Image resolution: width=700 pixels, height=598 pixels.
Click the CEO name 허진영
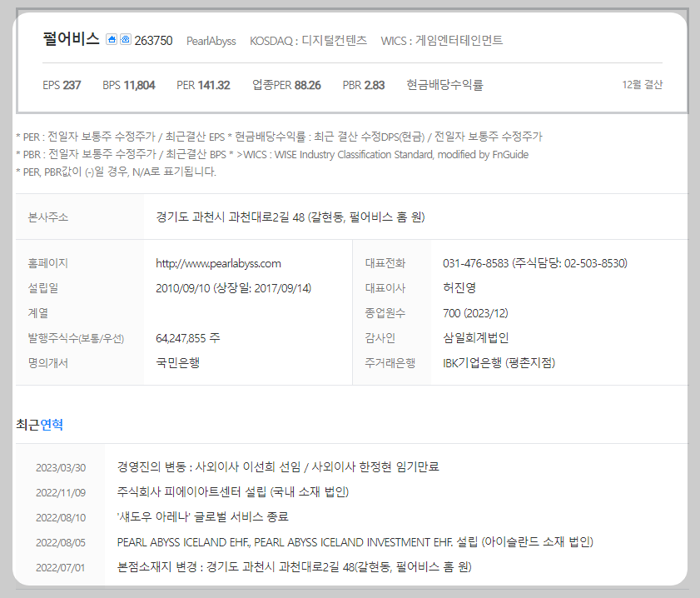point(459,288)
